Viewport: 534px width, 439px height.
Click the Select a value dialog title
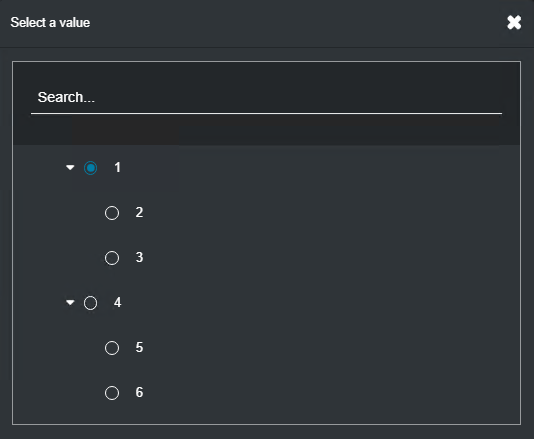tap(50, 22)
